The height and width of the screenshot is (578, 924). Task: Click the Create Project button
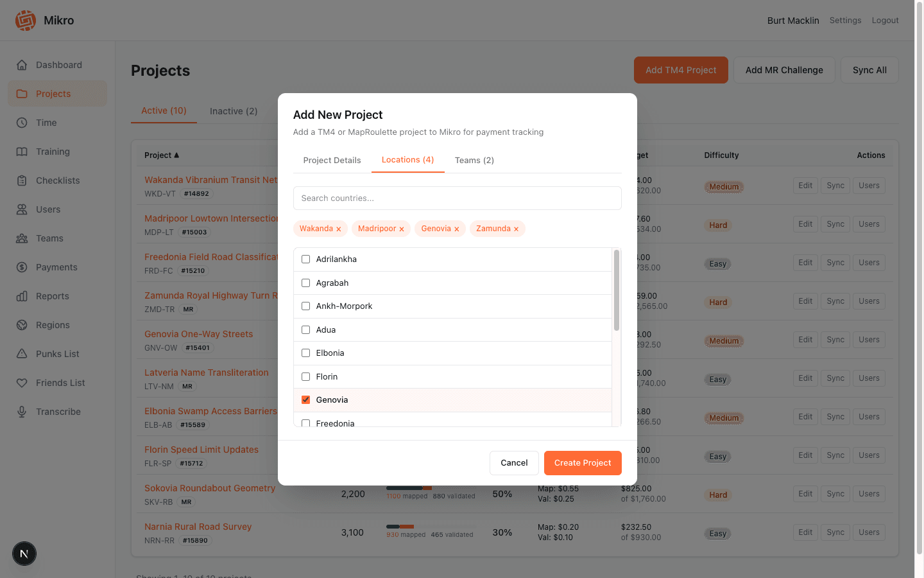pyautogui.click(x=583, y=462)
